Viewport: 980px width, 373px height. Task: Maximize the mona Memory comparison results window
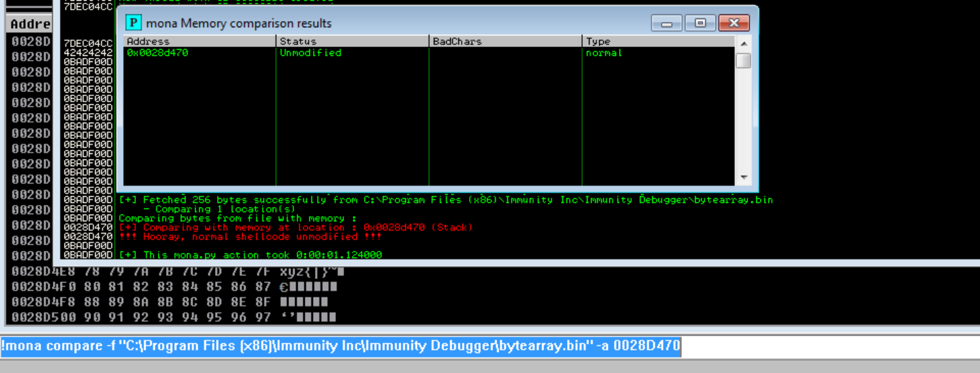click(x=700, y=23)
